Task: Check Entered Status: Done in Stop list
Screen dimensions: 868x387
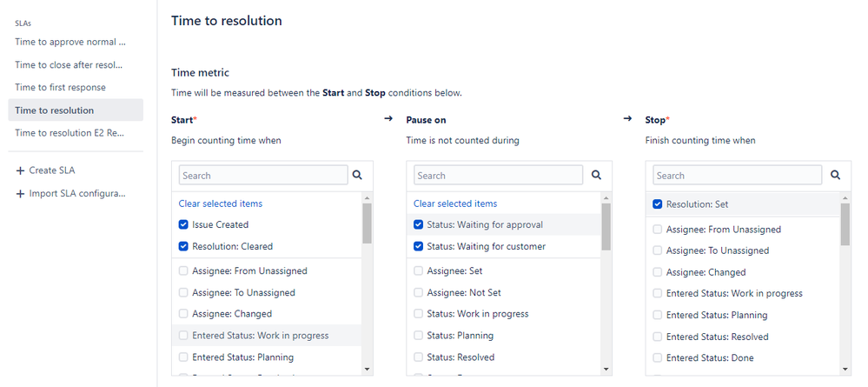Action: pyautogui.click(x=658, y=358)
